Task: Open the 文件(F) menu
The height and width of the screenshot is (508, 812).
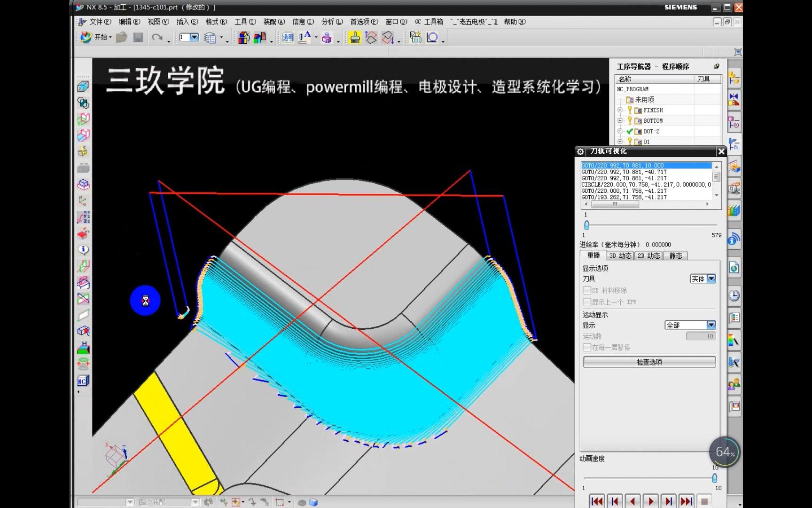Action: (x=100, y=22)
